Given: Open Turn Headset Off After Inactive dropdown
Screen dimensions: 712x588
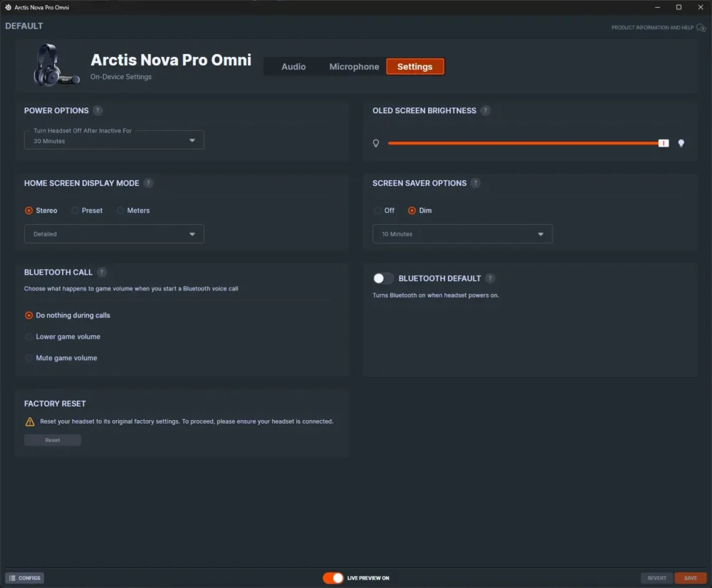Looking at the screenshot, I should tap(114, 140).
